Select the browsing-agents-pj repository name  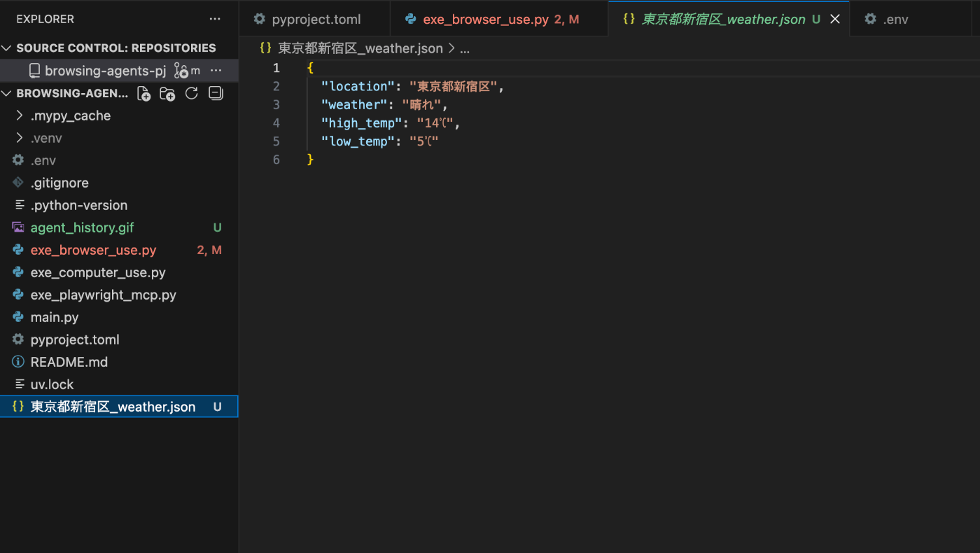pyautogui.click(x=105, y=71)
